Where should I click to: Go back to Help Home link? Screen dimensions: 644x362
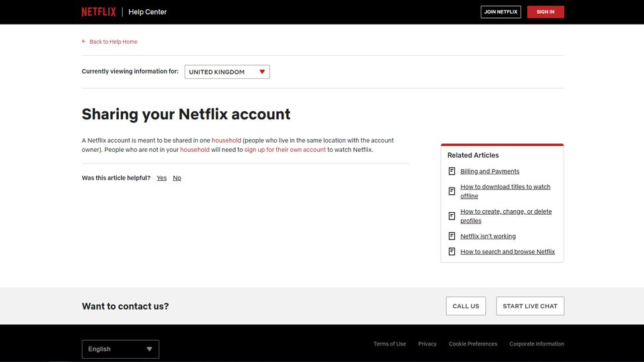pos(114,42)
